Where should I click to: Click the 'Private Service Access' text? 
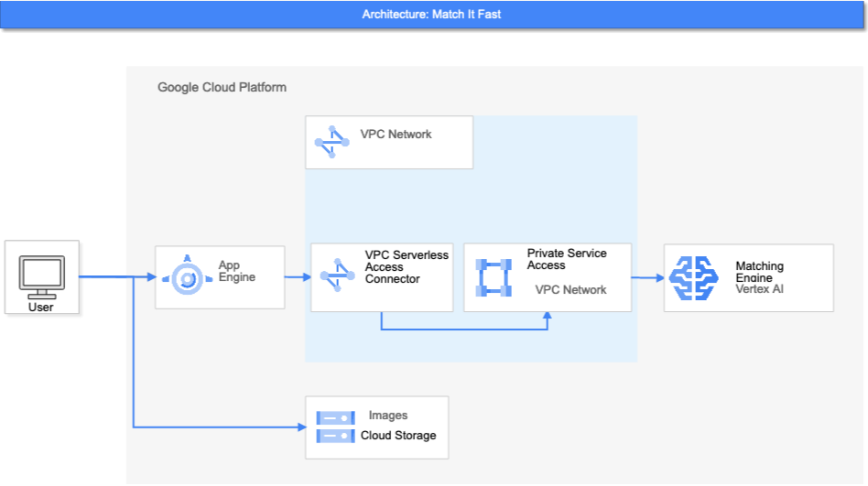pyautogui.click(x=566, y=259)
